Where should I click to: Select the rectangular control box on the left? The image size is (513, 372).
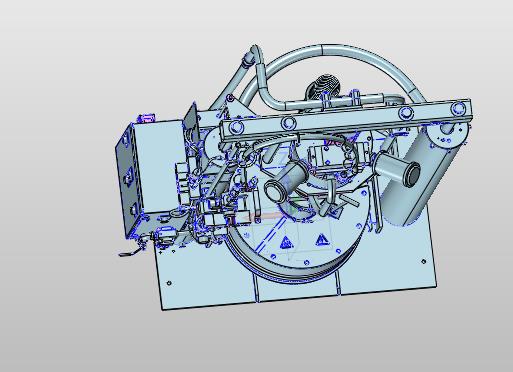pyautogui.click(x=159, y=166)
